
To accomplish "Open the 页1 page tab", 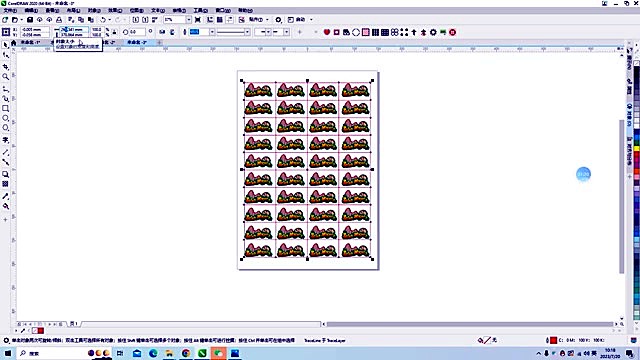I will (74, 324).
